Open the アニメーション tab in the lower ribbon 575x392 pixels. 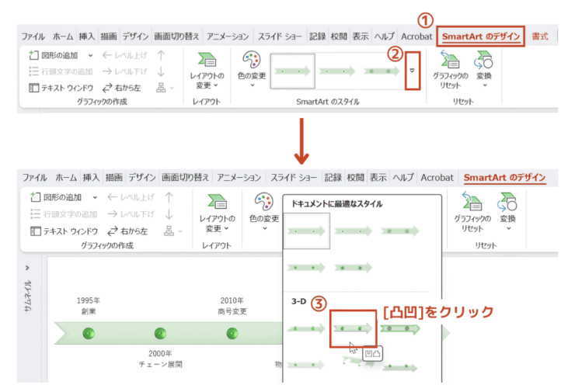[x=242, y=178]
